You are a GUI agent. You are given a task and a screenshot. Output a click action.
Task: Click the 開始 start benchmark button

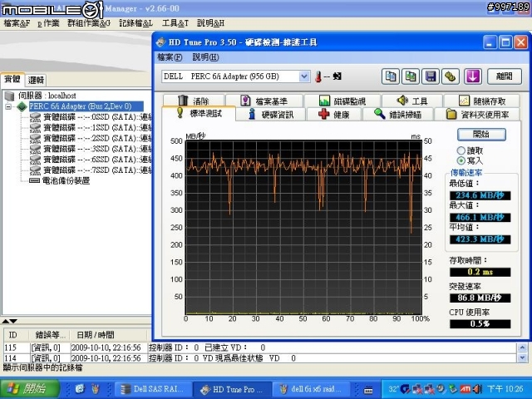tap(481, 135)
